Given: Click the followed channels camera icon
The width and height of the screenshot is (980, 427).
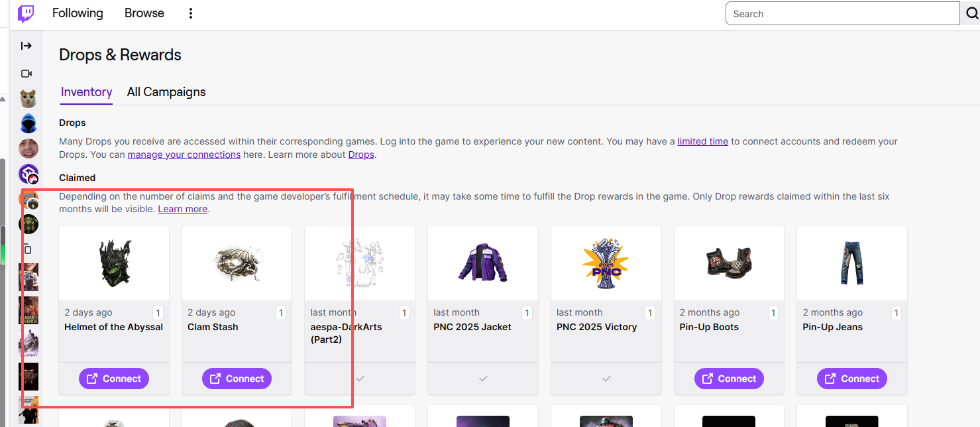Looking at the screenshot, I should [x=27, y=74].
